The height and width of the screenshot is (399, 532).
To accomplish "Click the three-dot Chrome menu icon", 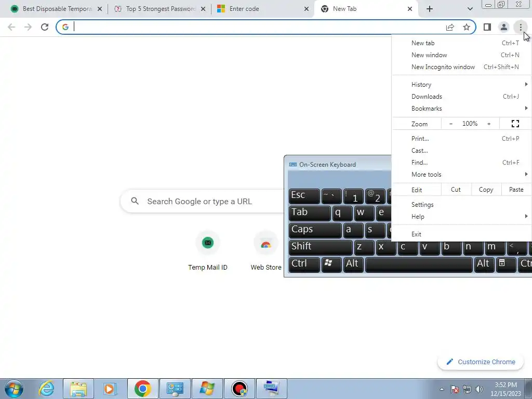I will pyautogui.click(x=521, y=27).
